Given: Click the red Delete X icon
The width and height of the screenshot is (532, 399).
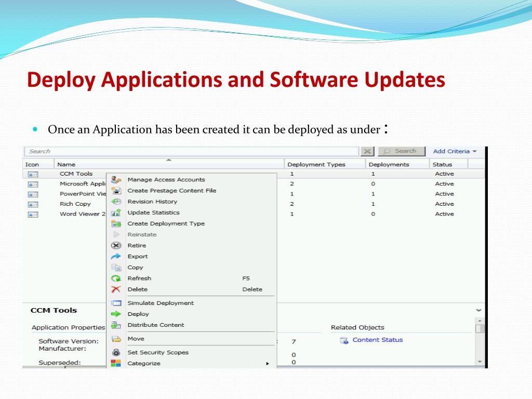Looking at the screenshot, I should pyautogui.click(x=116, y=289).
